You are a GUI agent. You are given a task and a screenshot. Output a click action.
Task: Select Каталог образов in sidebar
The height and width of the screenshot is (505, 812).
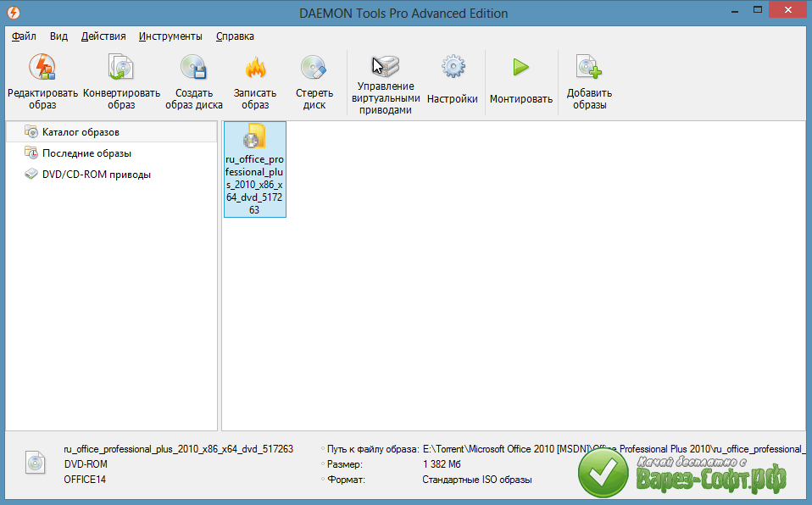tap(81, 132)
